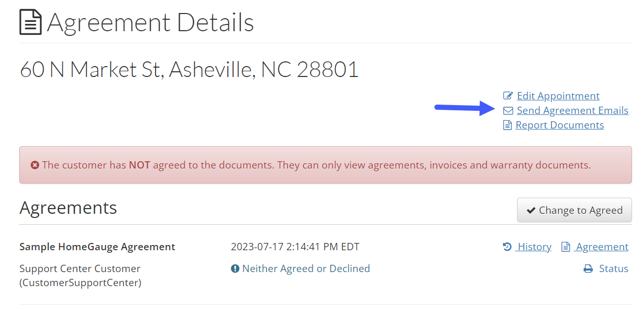Click the pencil icon beside Edit Appointment

point(508,96)
